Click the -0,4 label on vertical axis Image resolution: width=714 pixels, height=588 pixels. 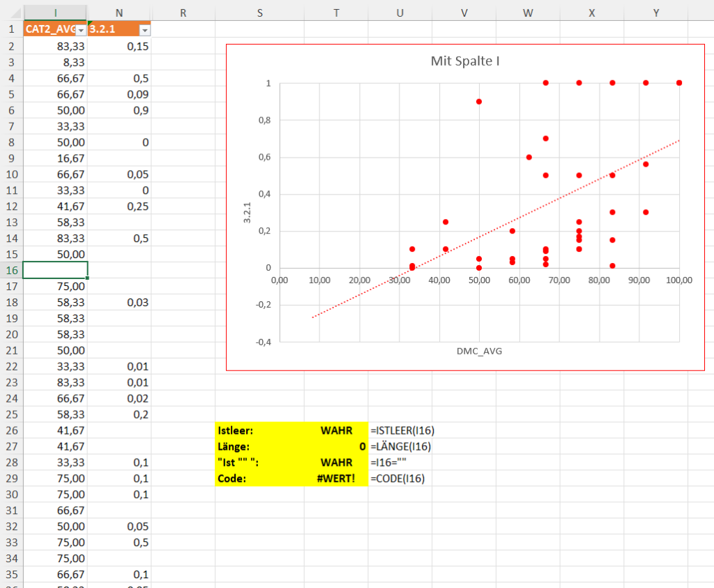(263, 342)
